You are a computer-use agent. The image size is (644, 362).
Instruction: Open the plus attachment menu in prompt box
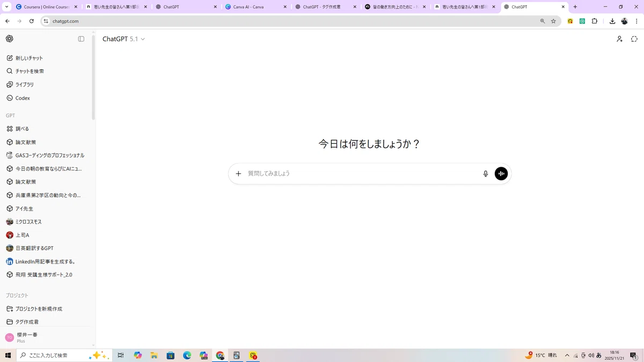(x=238, y=174)
